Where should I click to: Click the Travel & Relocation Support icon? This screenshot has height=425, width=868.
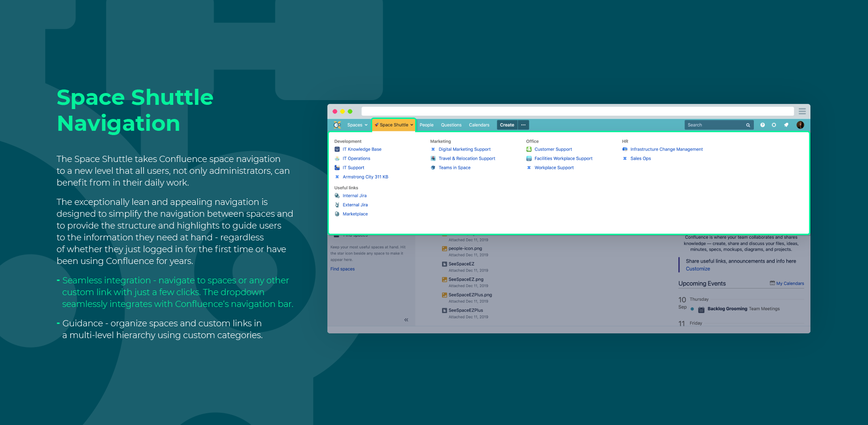(x=433, y=159)
